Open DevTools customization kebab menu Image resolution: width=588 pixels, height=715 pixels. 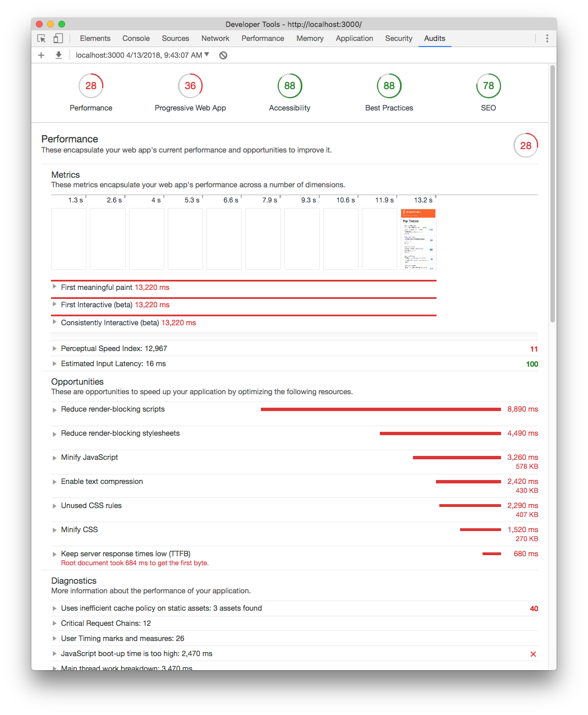click(x=547, y=38)
